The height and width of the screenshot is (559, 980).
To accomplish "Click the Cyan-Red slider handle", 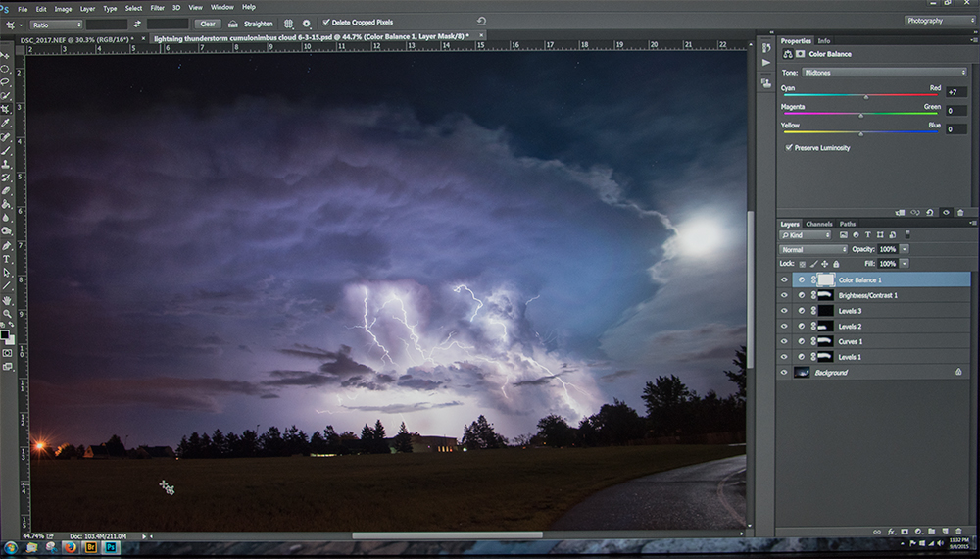I will coord(865,97).
